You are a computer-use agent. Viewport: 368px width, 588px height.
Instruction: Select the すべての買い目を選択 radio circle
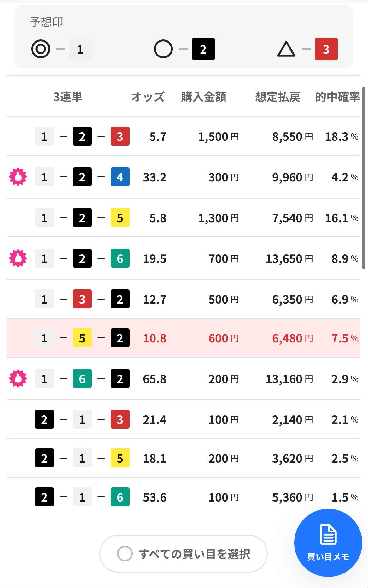(125, 554)
